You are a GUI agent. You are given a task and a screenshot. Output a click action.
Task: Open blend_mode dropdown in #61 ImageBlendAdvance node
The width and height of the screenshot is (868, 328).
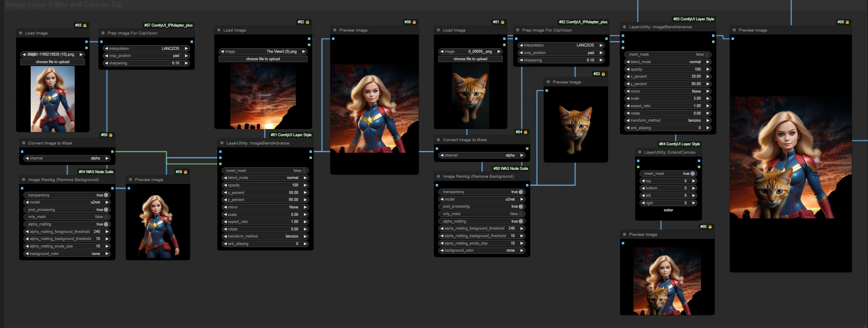pyautogui.click(x=266, y=178)
